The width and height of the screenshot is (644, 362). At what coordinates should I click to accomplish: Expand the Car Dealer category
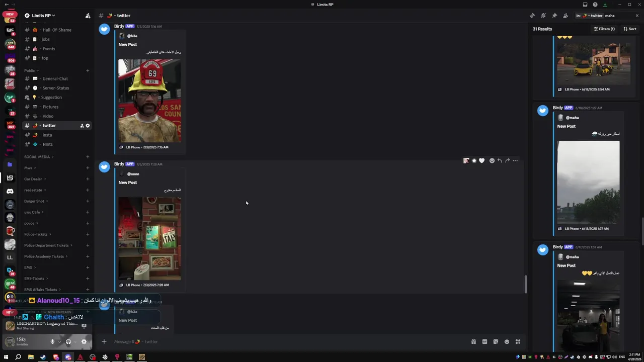coord(35,179)
